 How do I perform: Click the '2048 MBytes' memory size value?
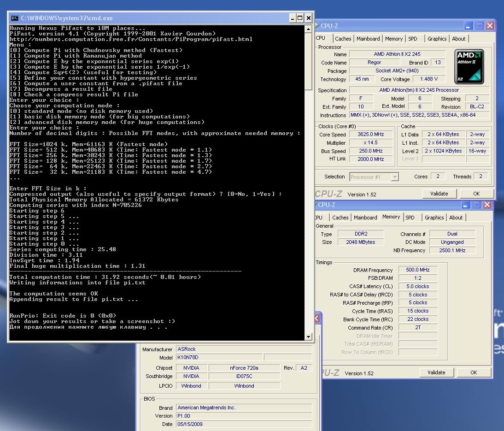[x=361, y=242]
